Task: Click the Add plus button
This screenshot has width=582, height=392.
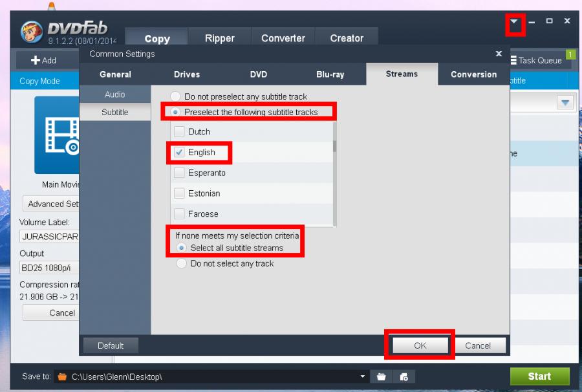Action: pyautogui.click(x=43, y=60)
